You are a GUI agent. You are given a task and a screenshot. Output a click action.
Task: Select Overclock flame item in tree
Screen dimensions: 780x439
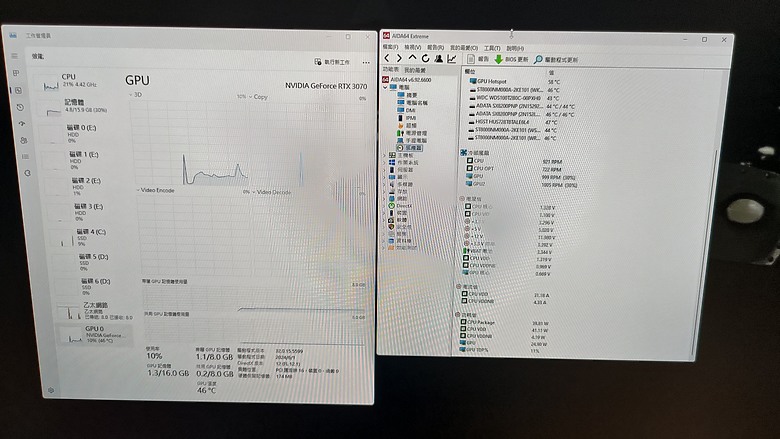pos(407,126)
